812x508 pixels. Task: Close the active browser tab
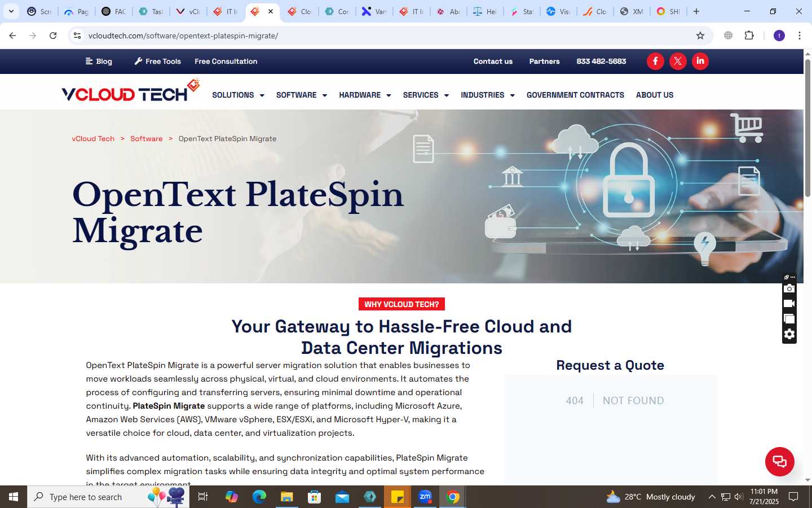point(271,11)
